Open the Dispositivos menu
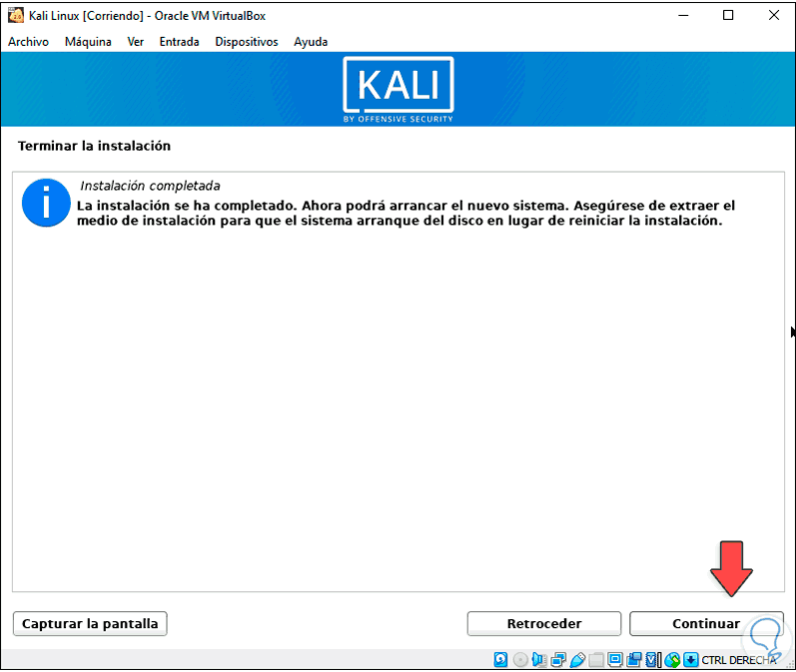 [247, 42]
